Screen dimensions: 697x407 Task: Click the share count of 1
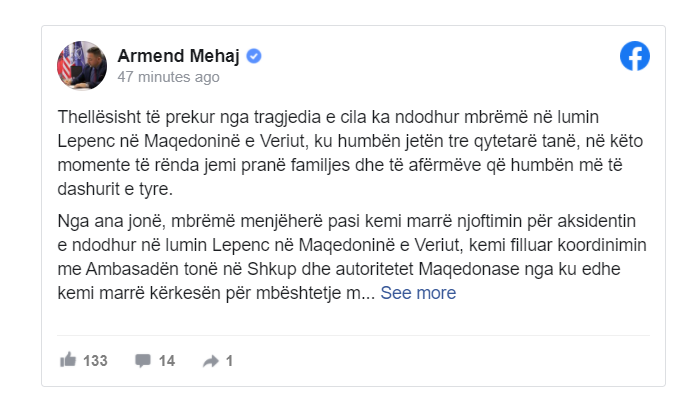click(x=229, y=360)
